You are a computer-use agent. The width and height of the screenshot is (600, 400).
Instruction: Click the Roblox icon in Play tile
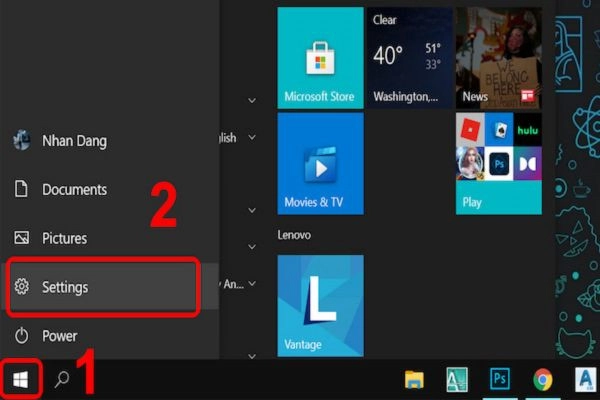[472, 129]
